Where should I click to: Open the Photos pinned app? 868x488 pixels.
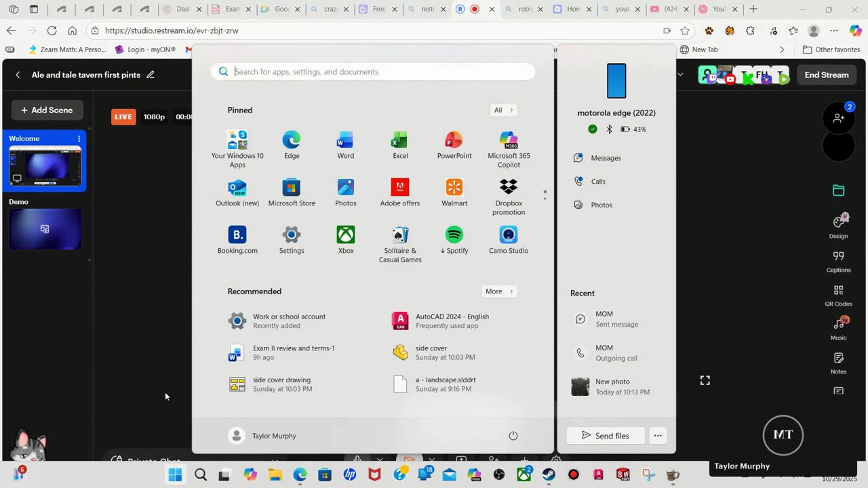click(346, 192)
